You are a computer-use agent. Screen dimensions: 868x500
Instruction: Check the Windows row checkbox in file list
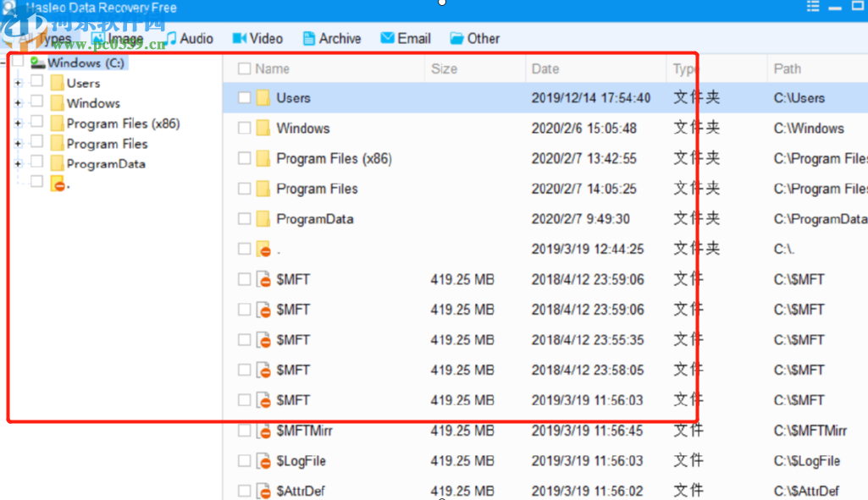[244, 129]
